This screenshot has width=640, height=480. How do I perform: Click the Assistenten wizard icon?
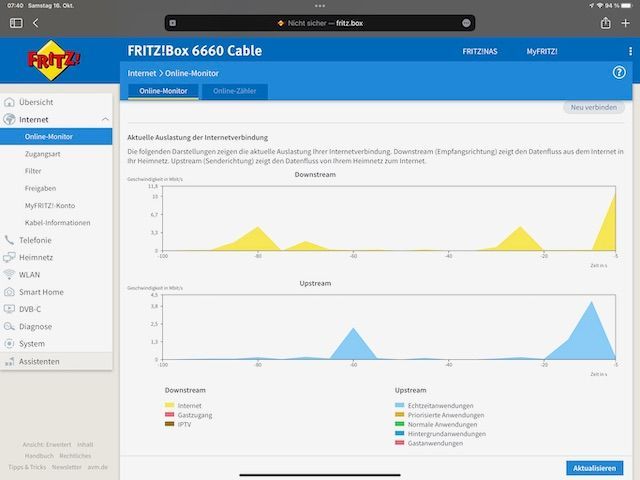click(x=9, y=361)
